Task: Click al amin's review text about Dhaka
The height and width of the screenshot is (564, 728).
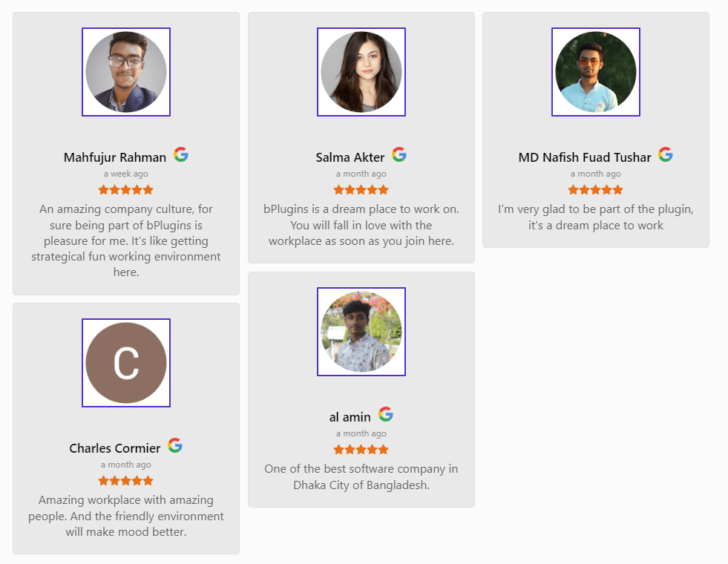Action: click(361, 477)
